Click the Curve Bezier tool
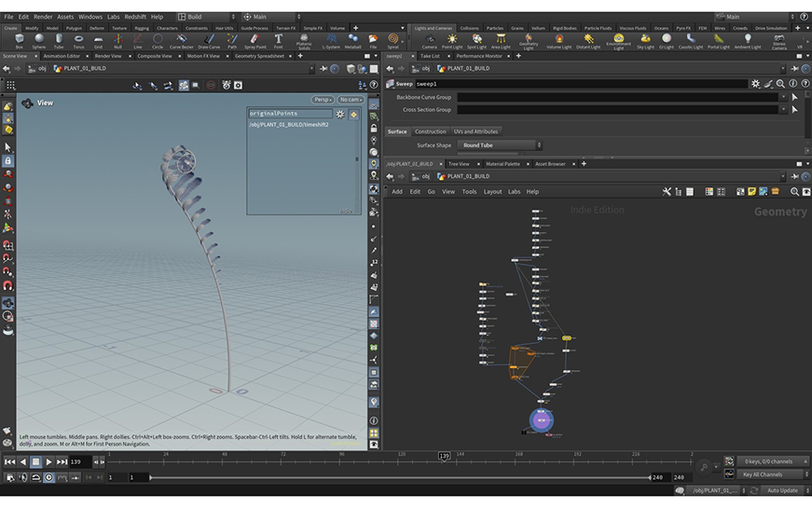Viewport: 812px width, 508px height. click(x=181, y=40)
